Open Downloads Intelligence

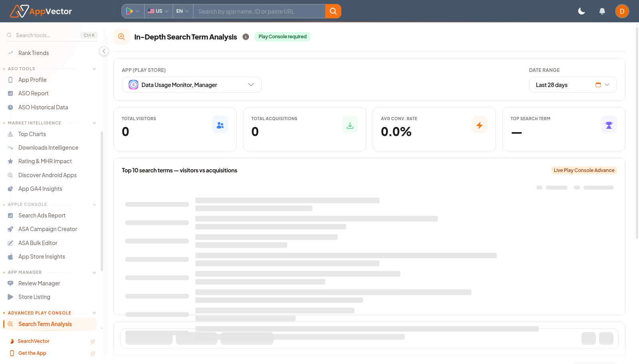pyautogui.click(x=48, y=148)
